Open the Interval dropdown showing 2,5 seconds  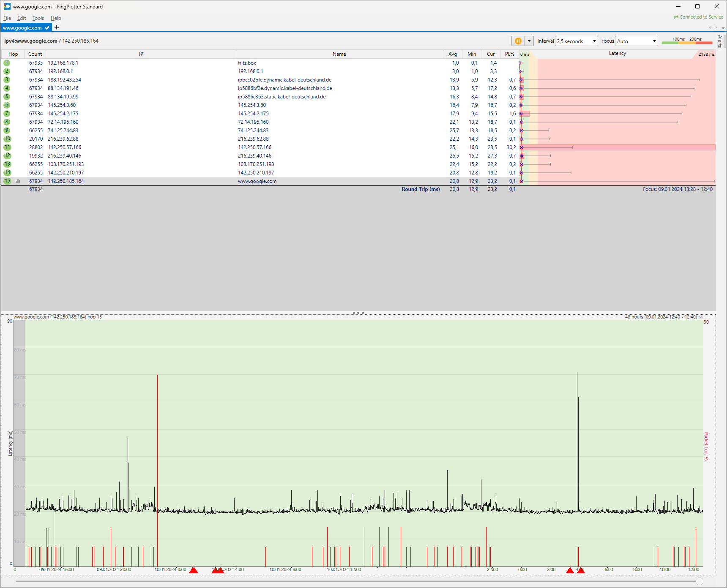click(577, 41)
